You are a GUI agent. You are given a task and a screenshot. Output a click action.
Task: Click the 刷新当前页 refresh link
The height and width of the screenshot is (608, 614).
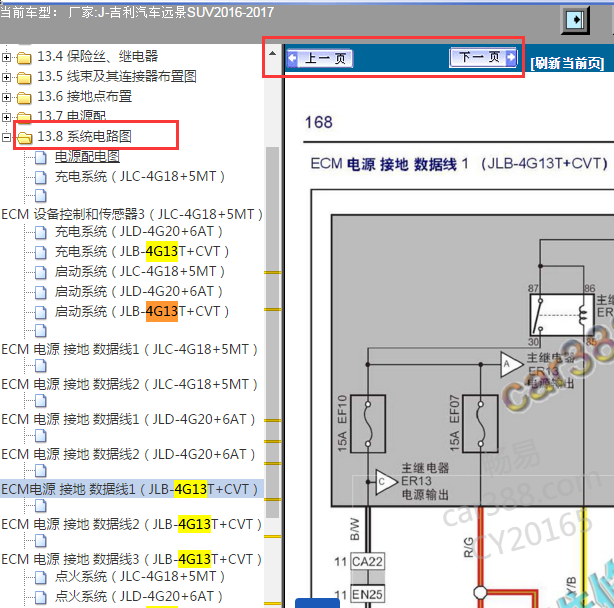tap(567, 63)
